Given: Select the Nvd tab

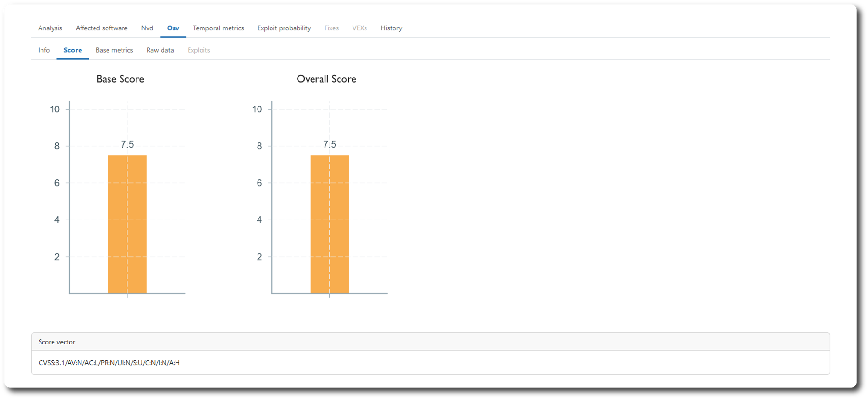Looking at the screenshot, I should (x=147, y=28).
